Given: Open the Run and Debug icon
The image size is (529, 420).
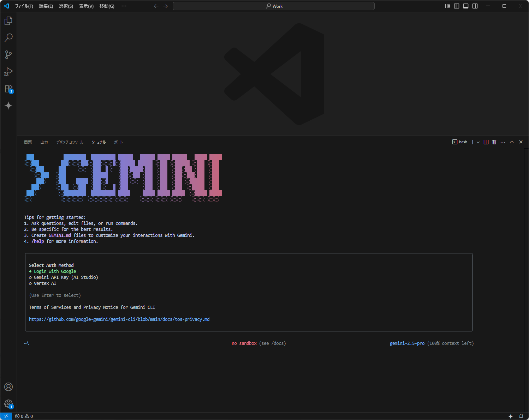Looking at the screenshot, I should point(8,72).
